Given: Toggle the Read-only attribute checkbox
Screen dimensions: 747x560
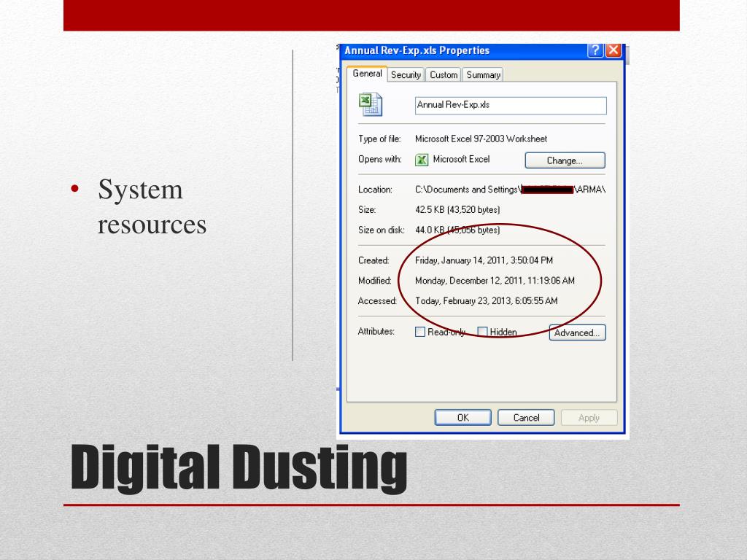Looking at the screenshot, I should 419,332.
